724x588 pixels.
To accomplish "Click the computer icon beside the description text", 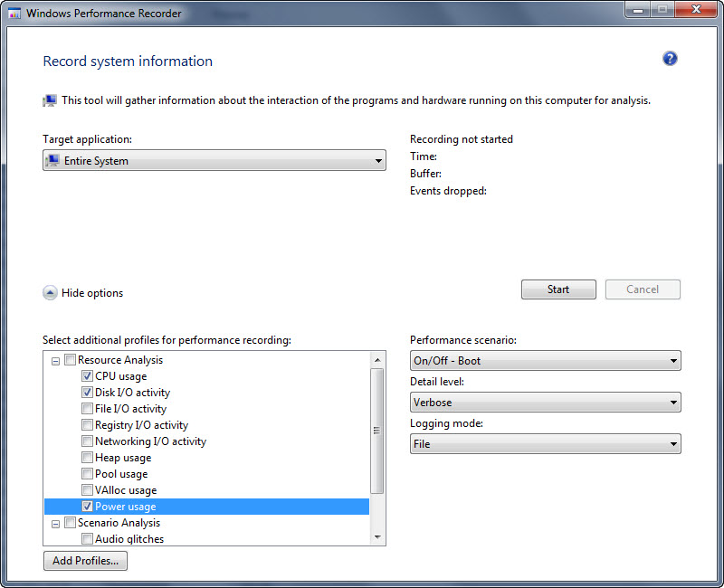I will tap(50, 100).
